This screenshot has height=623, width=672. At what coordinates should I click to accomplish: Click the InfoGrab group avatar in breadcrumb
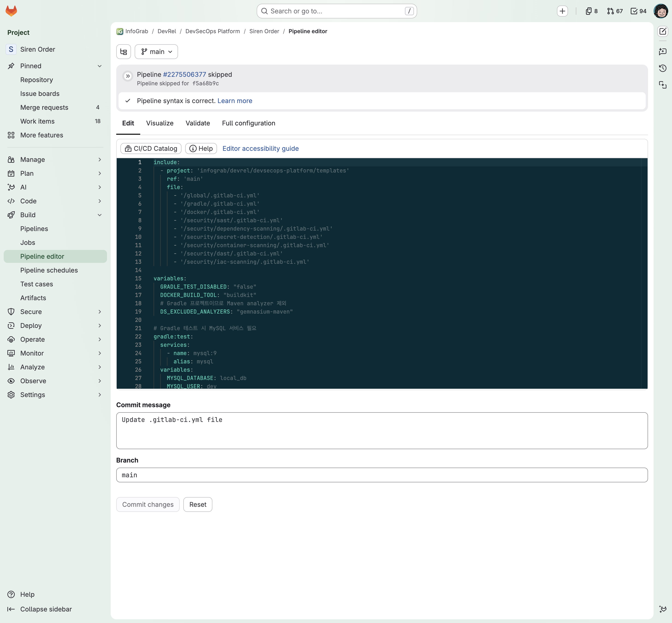(120, 31)
